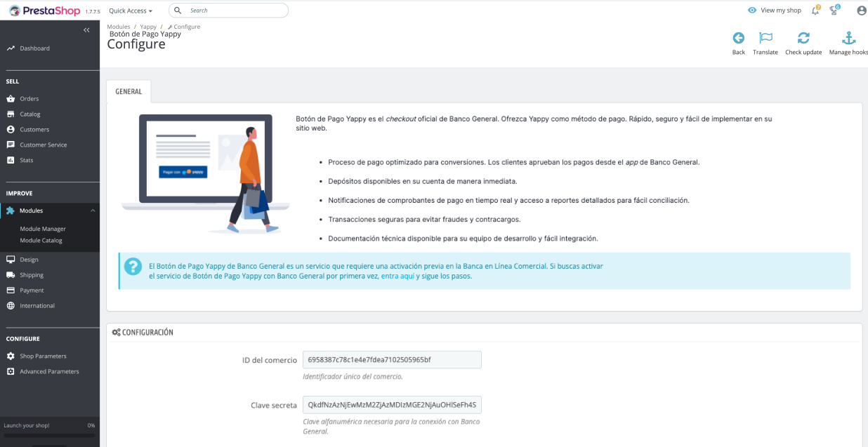Click the CONFIGURACIÓN panel heading
This screenshot has height=447, width=868.
point(143,333)
